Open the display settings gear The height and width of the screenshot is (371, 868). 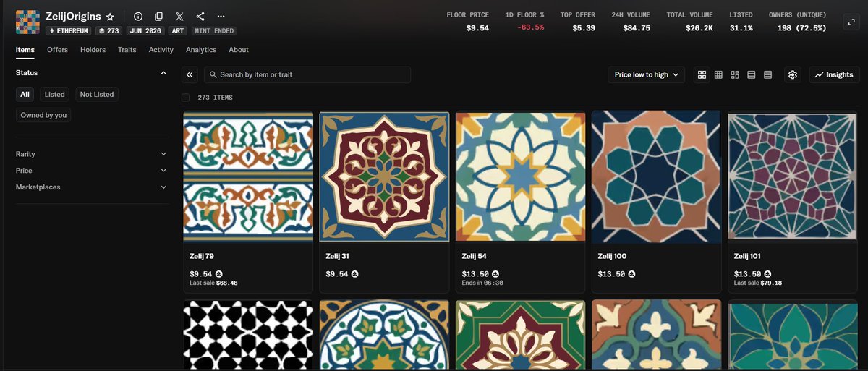(x=793, y=74)
